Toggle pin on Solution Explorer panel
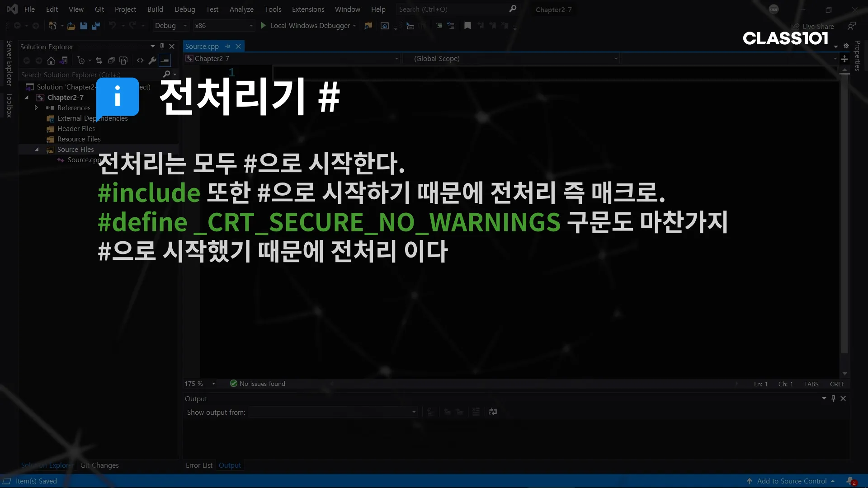This screenshot has width=868, height=488. 162,47
